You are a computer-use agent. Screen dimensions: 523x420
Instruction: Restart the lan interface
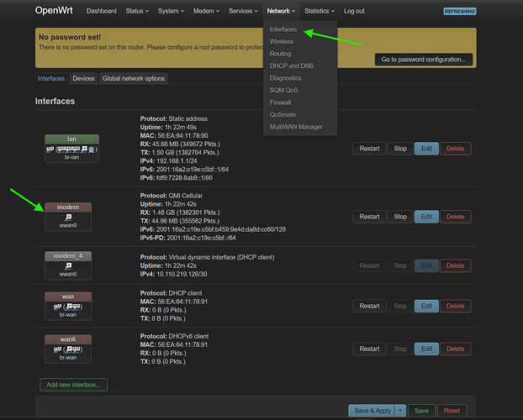tap(369, 149)
